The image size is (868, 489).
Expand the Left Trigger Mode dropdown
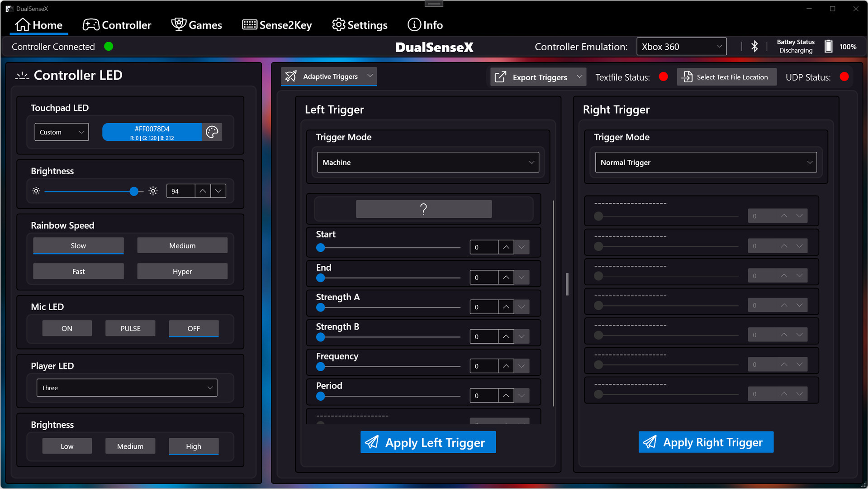[x=427, y=163]
